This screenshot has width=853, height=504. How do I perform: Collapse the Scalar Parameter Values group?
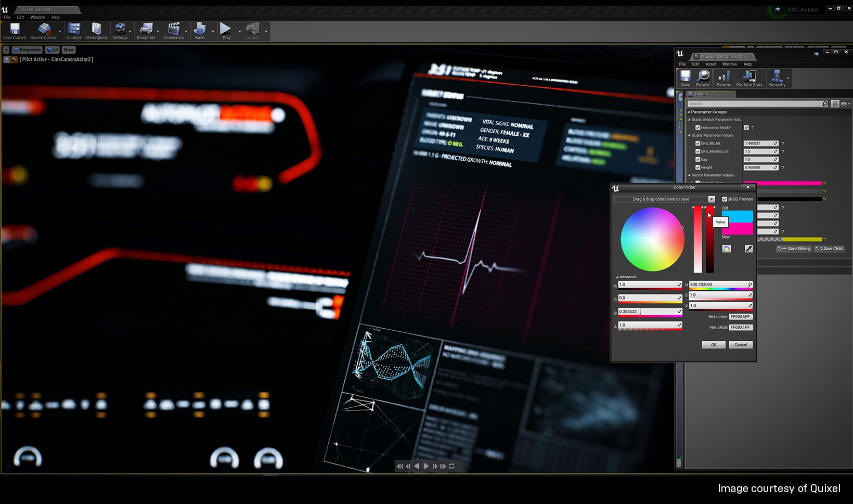[689, 135]
